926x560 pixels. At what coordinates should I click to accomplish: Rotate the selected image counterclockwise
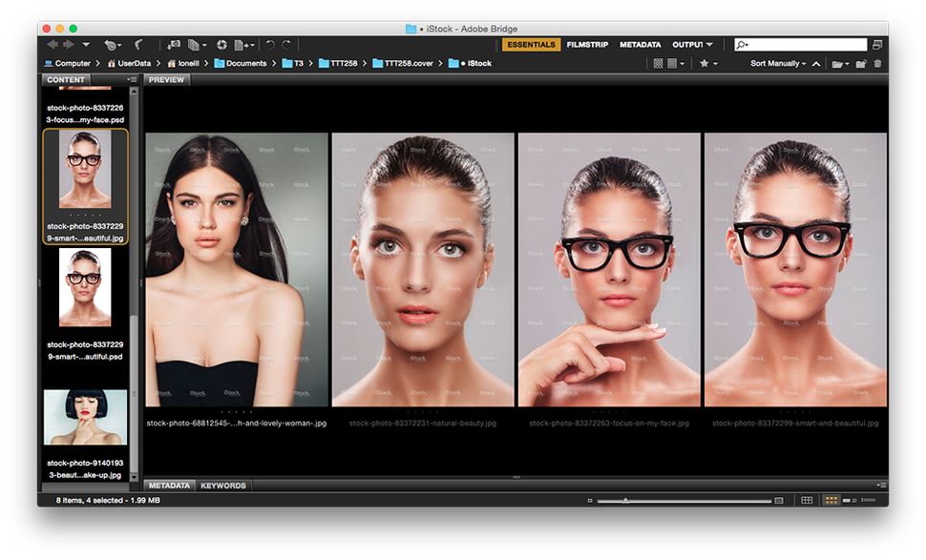click(269, 44)
